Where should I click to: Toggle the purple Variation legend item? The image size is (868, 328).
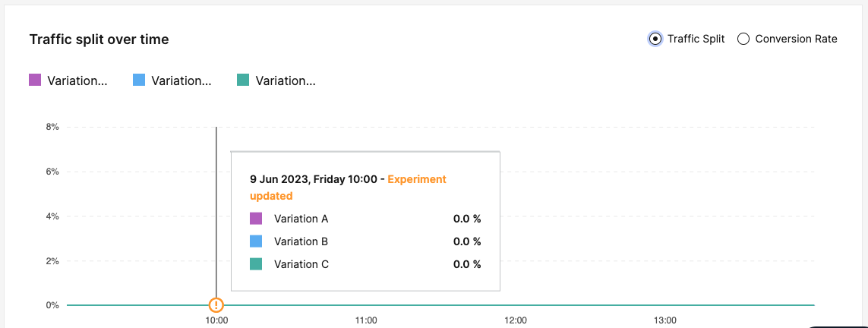tap(68, 80)
